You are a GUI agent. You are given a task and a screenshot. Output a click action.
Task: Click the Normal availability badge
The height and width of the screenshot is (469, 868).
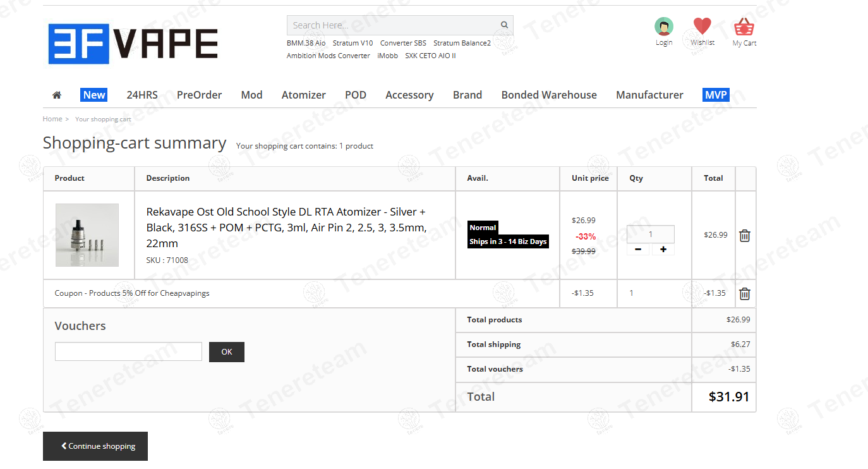(x=483, y=228)
